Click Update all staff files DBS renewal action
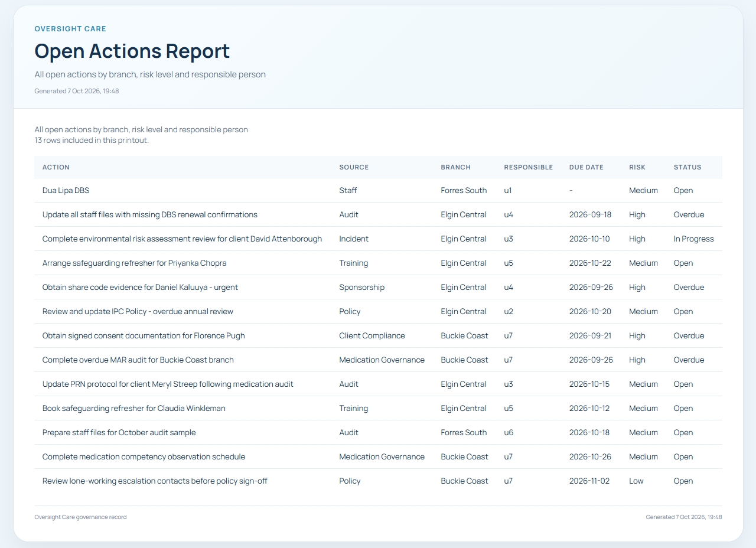The width and height of the screenshot is (756, 548). point(150,214)
